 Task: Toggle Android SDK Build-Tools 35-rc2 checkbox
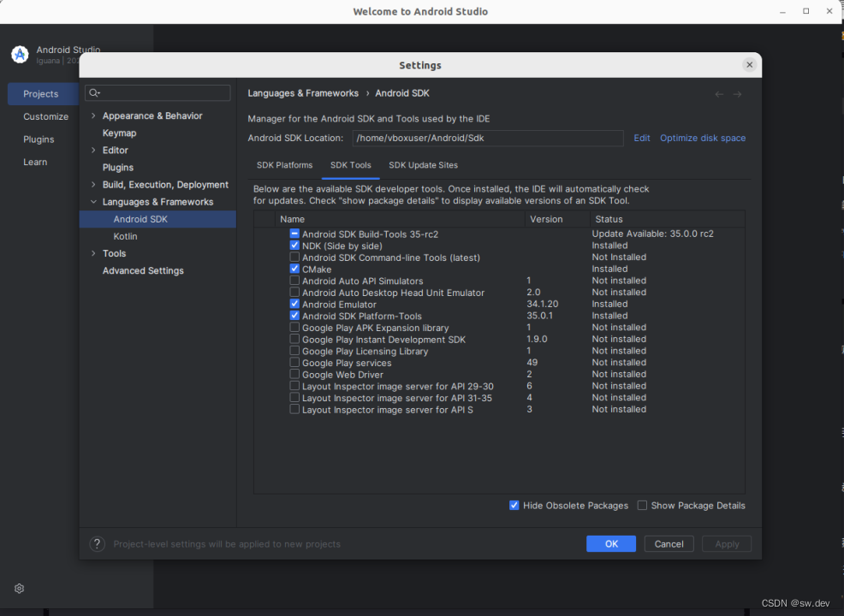[294, 234]
